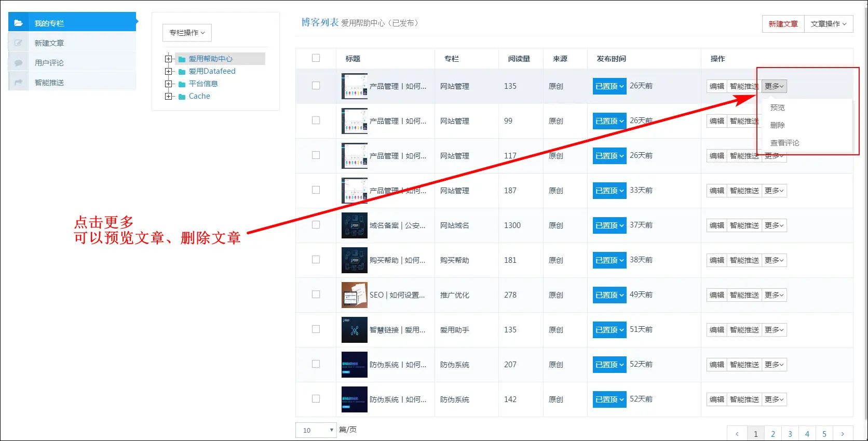
Task: Go to next page with right arrow
Action: [x=842, y=434]
